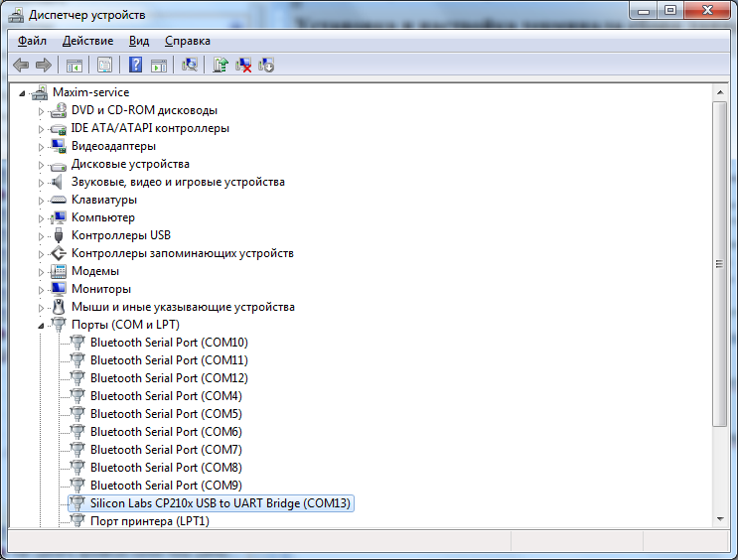Click the blue Help question mark icon

pyautogui.click(x=135, y=66)
